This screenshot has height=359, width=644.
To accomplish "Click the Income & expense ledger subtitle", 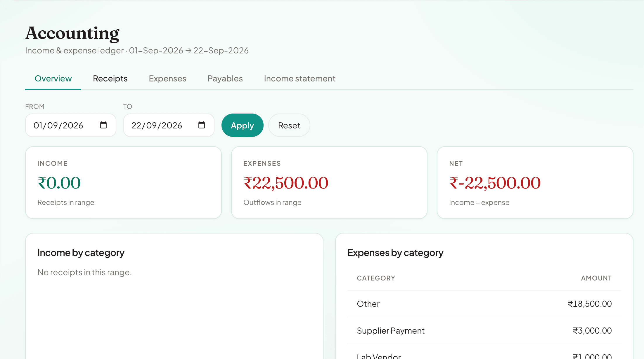I will click(x=137, y=50).
